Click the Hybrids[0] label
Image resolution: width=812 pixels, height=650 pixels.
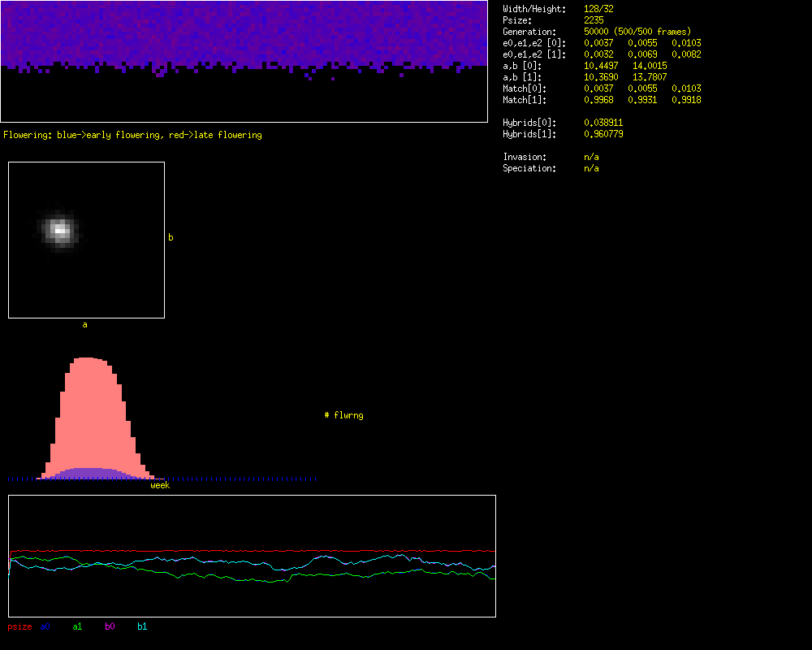(x=529, y=123)
